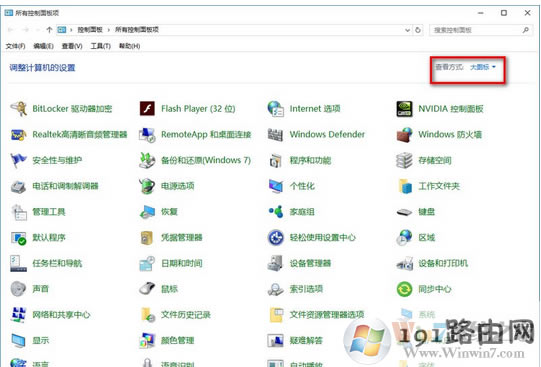Open the 编辑(E) menu
This screenshot has height=367, width=541.
43,46
